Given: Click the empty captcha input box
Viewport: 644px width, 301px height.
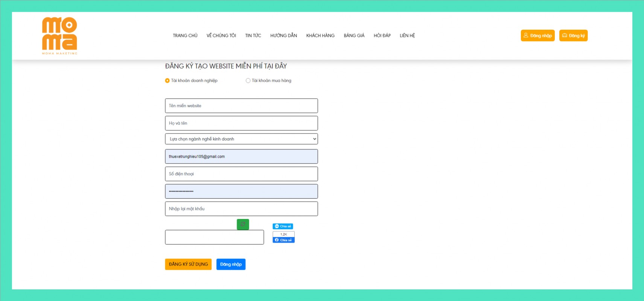Looking at the screenshot, I should [214, 237].
